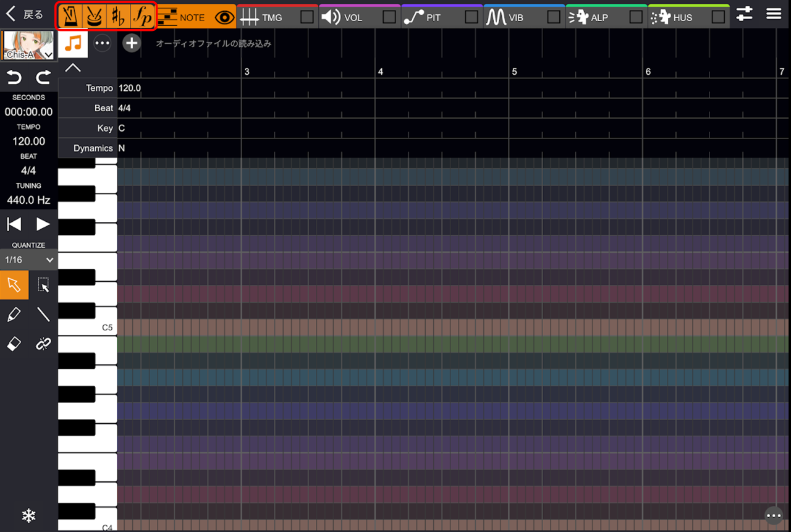This screenshot has width=791, height=532.
Task: Click the 120.00 tempo display in sidebar
Action: [28, 141]
